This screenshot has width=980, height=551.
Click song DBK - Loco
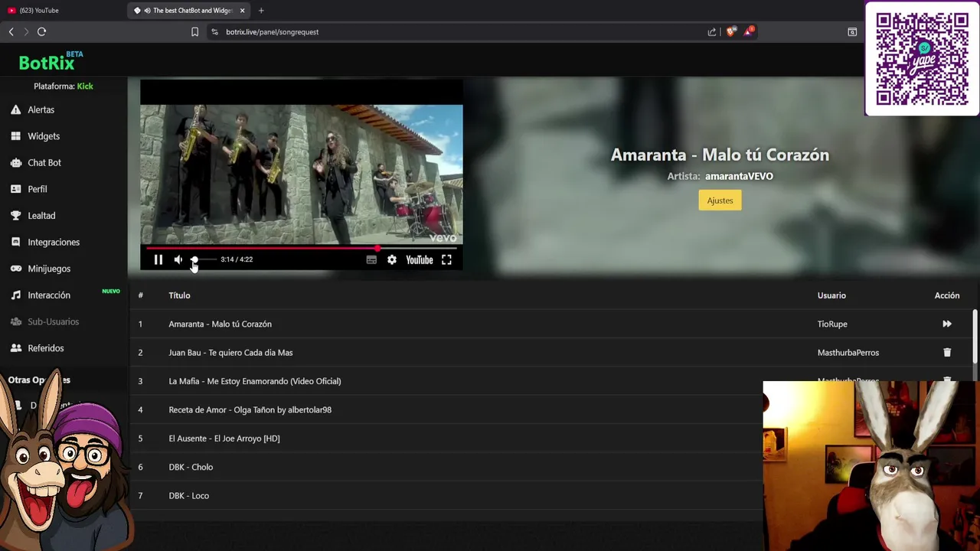[188, 496]
